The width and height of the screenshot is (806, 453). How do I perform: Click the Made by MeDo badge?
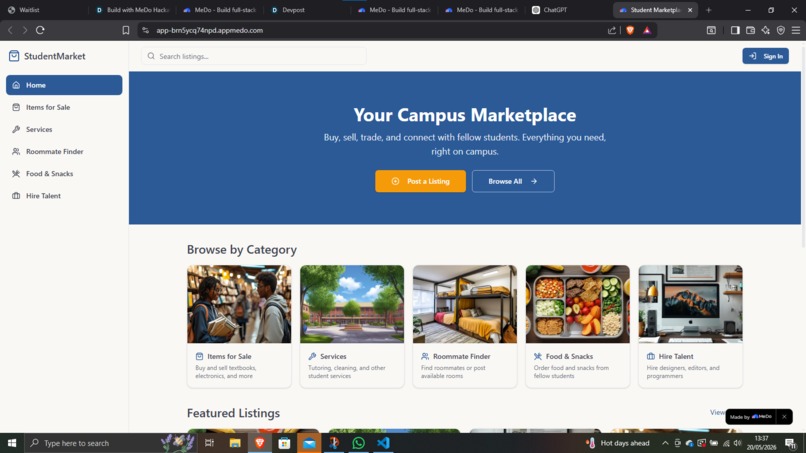point(751,416)
